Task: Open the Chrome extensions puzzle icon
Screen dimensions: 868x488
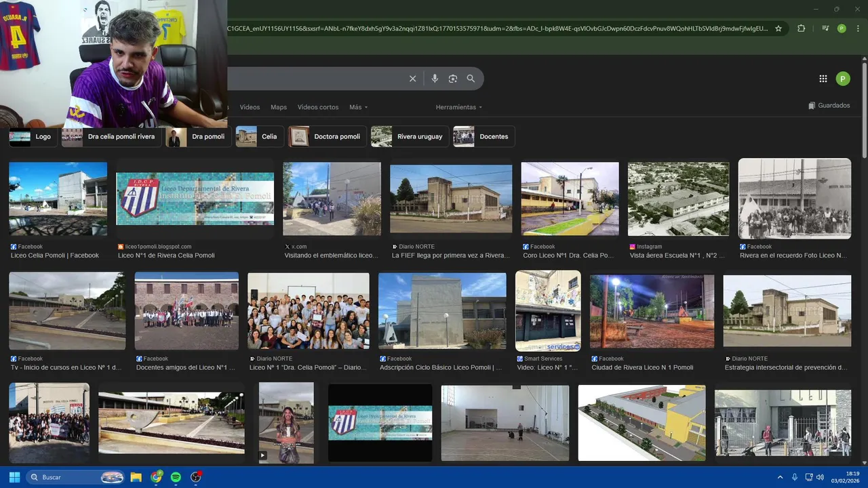Action: [x=801, y=28]
